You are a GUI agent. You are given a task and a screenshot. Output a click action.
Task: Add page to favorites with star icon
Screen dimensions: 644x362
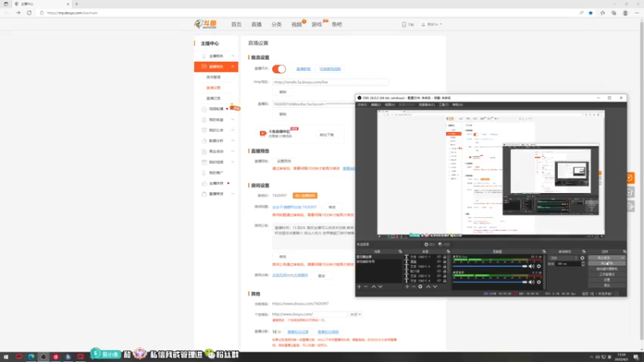(591, 13)
